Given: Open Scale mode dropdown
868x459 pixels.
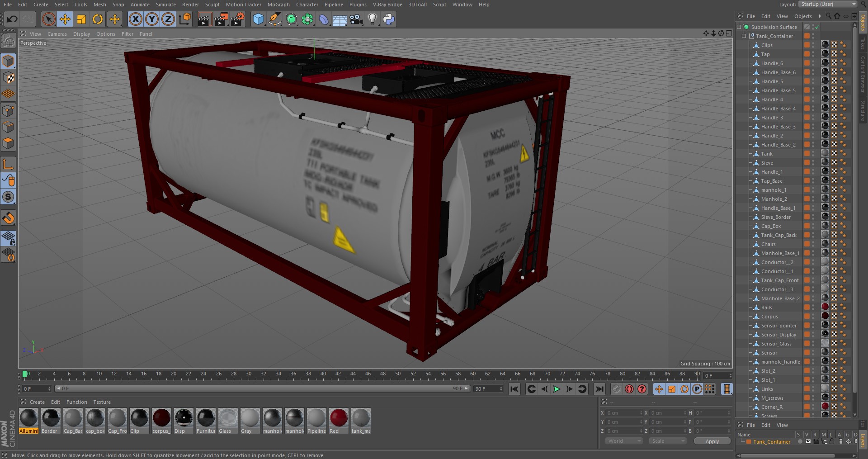Looking at the screenshot, I should click(667, 441).
